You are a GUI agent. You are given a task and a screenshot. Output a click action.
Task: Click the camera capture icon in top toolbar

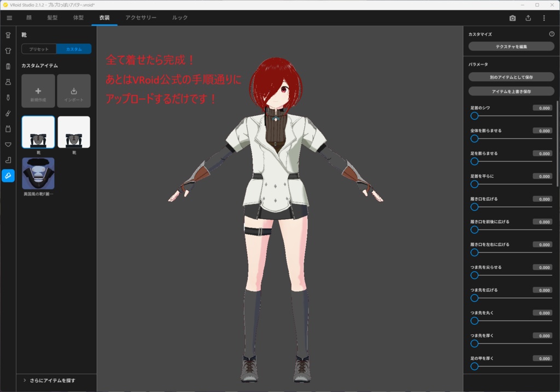point(512,18)
